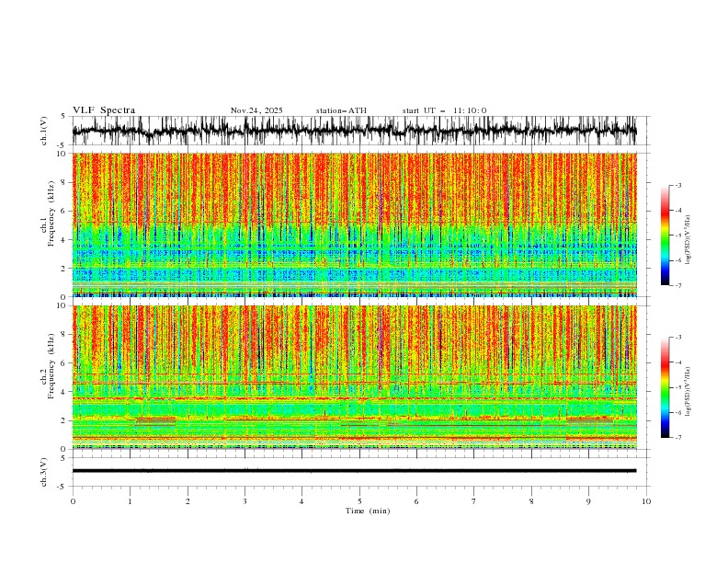728x563 pixels.
Task: Click time axis tick label "6"
Action: pos(416,501)
